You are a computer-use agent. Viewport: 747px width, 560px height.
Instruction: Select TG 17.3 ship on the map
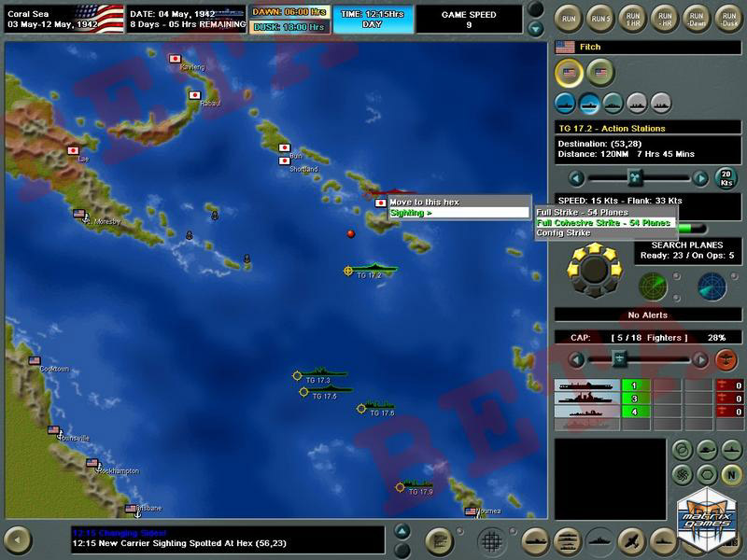click(x=319, y=374)
